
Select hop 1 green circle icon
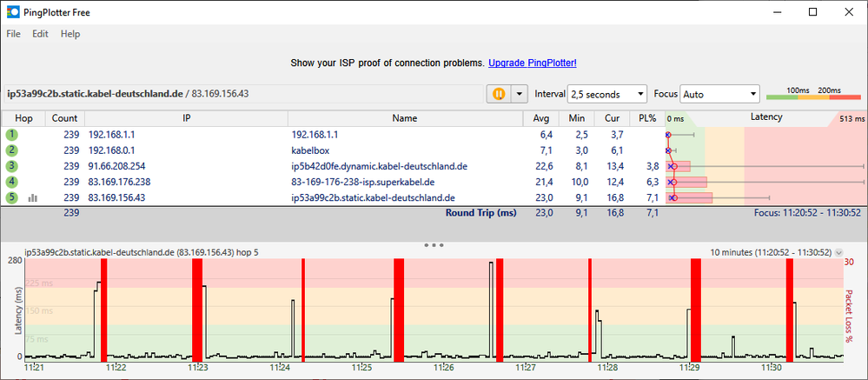[11, 135]
